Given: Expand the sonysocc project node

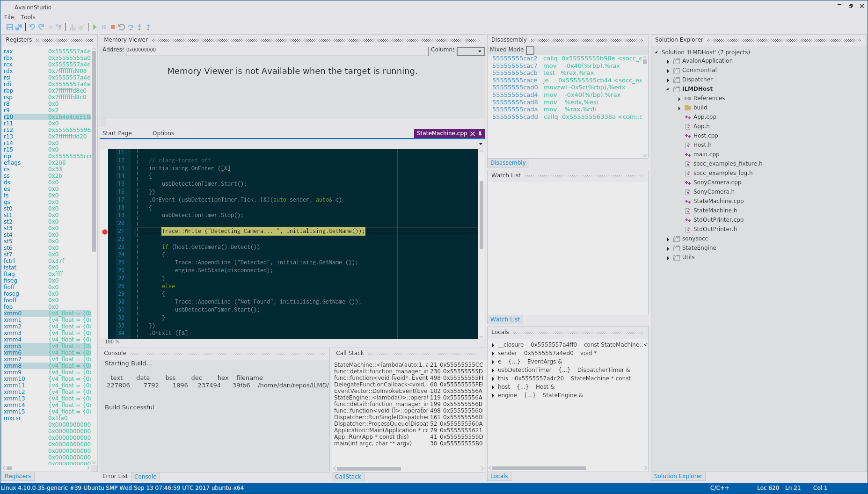Looking at the screenshot, I should (x=668, y=239).
